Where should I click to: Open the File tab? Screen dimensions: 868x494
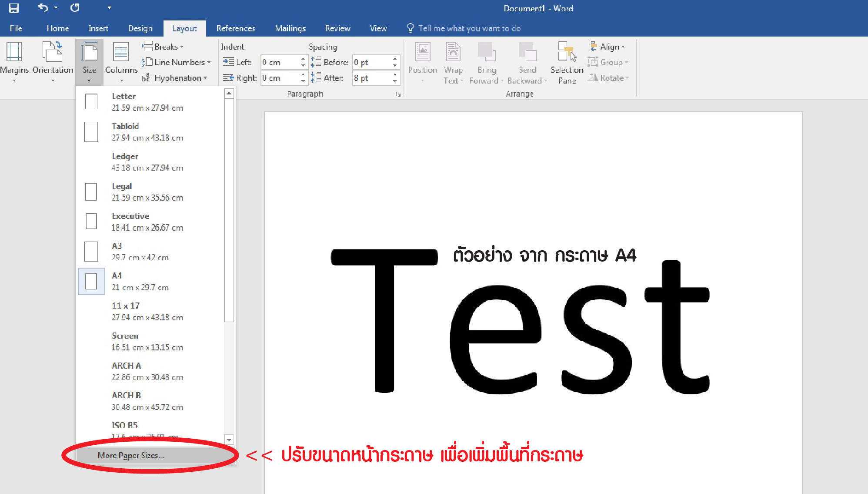click(16, 28)
